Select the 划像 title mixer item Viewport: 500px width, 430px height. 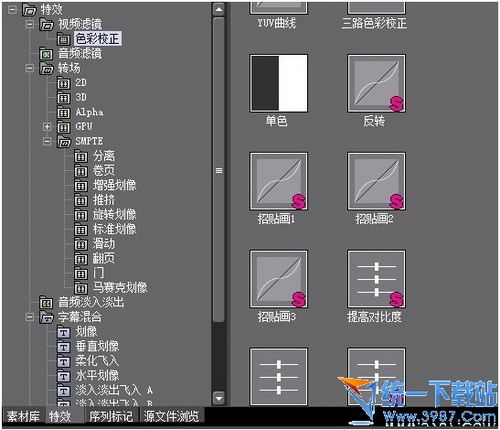click(86, 332)
